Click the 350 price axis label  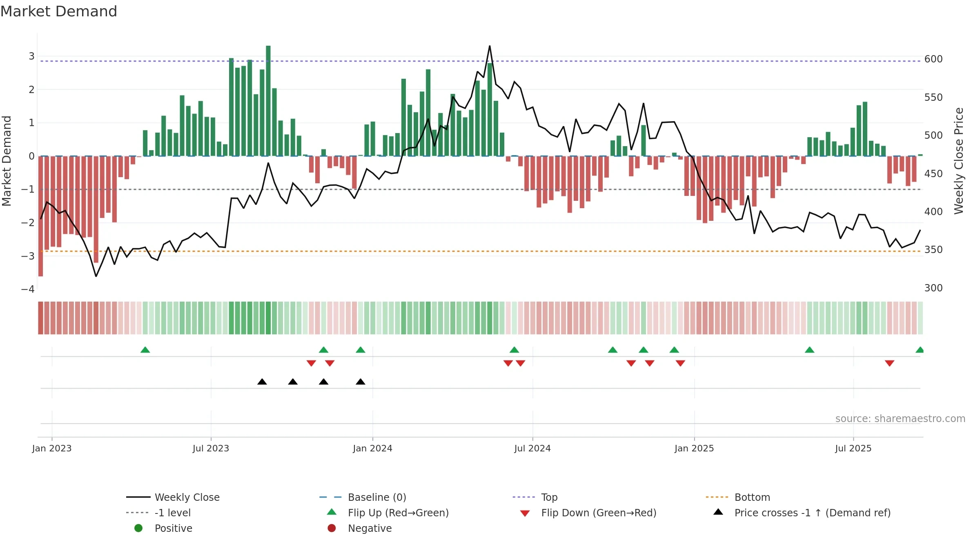933,250
